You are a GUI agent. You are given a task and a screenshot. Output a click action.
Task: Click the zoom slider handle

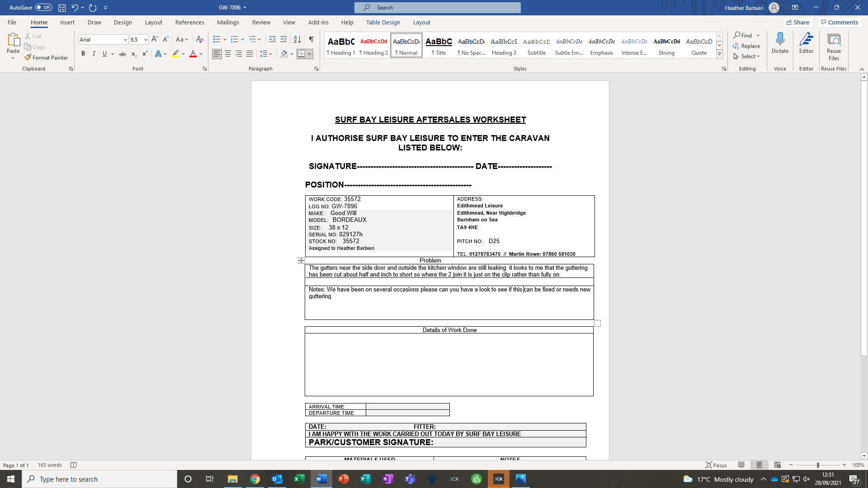pyautogui.click(x=818, y=465)
